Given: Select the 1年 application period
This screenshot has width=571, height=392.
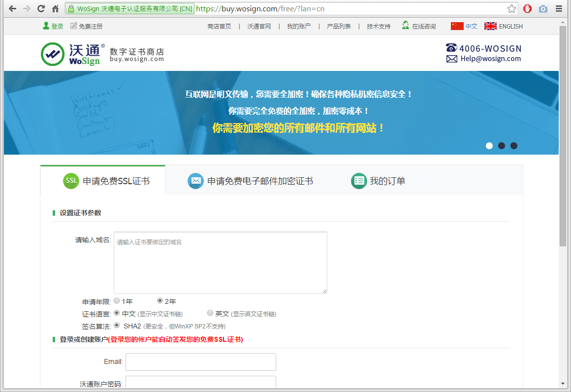Looking at the screenshot, I should click(117, 300).
